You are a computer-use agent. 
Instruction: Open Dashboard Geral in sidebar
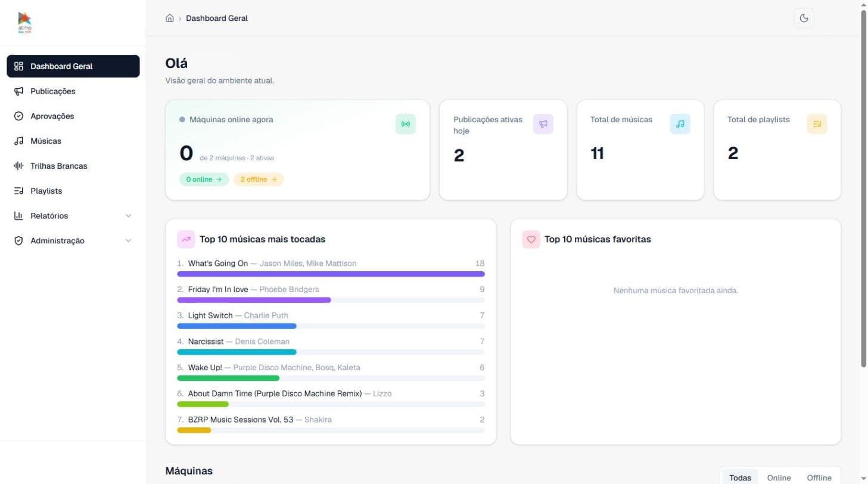click(73, 66)
